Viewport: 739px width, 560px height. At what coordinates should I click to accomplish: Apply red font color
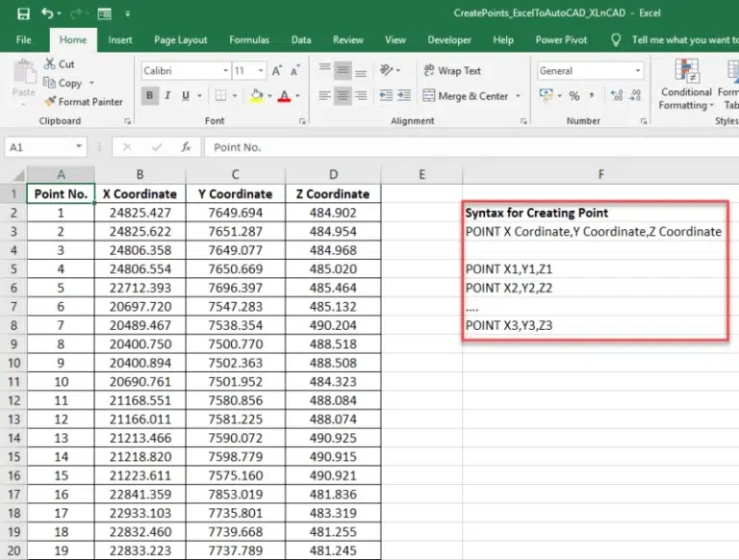click(x=284, y=96)
